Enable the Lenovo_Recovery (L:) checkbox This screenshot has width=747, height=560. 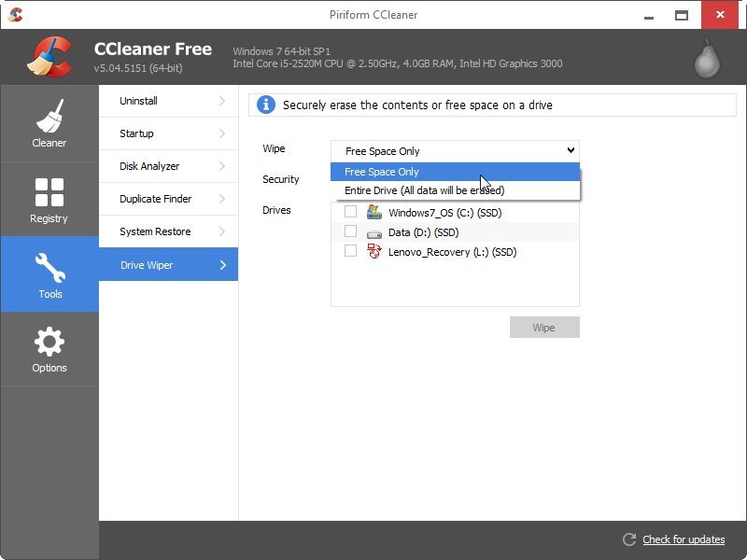click(x=351, y=251)
